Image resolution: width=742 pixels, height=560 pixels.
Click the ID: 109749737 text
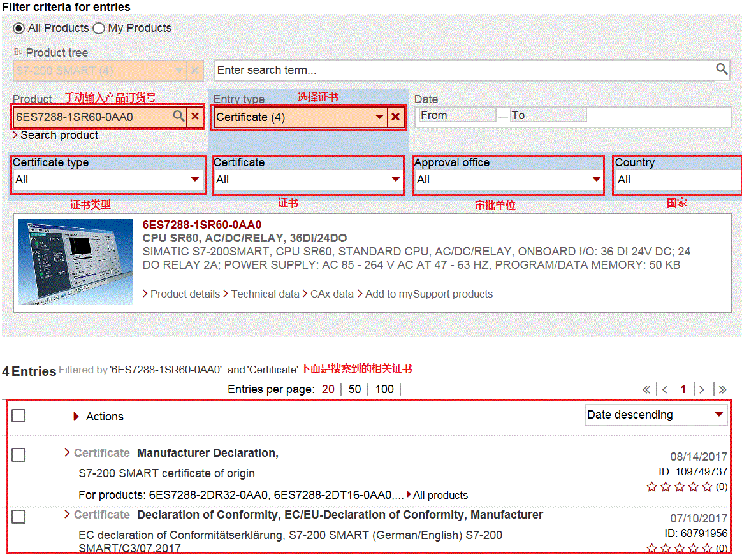tap(693, 471)
